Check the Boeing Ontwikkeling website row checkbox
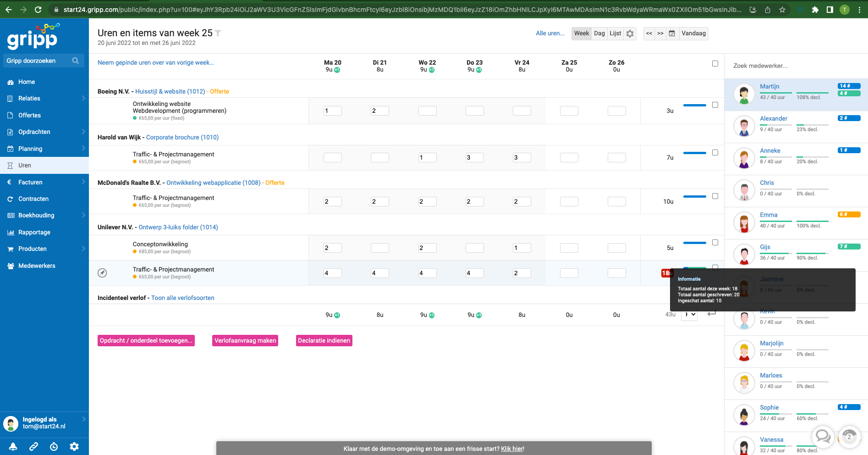 715,105
